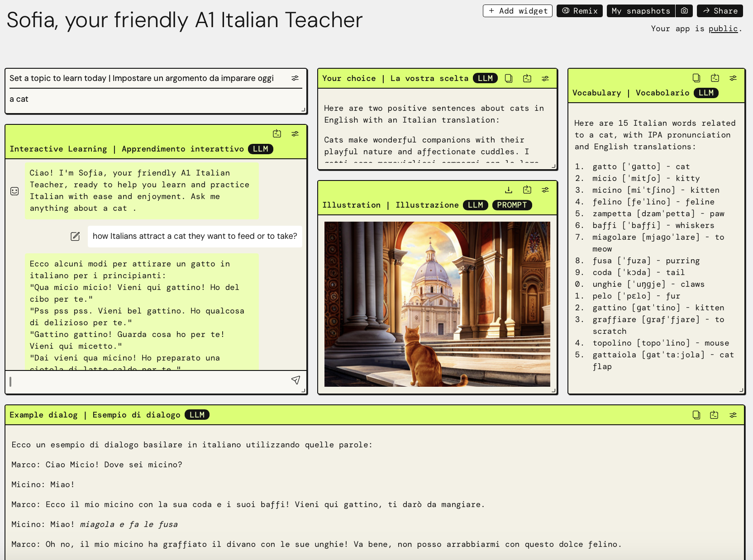This screenshot has height=560, width=753.
Task: Open the LLM badge on Vocabulary widget
Action: click(x=706, y=93)
